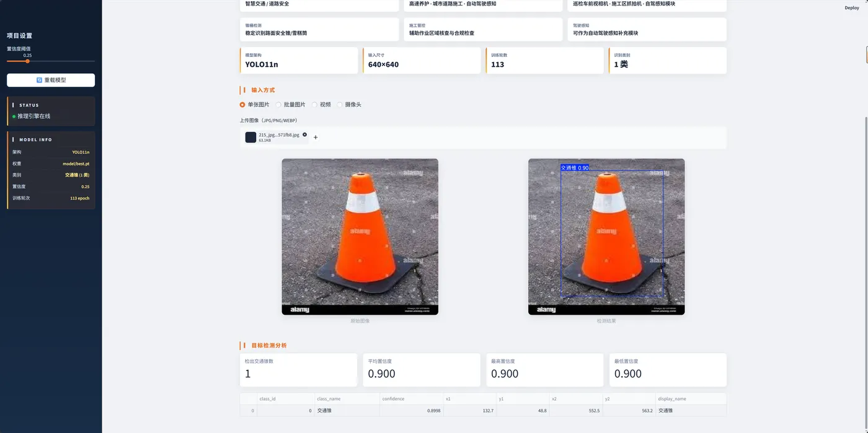Image resolution: width=868 pixels, height=433 pixels.
Task: Add another image with the plus icon
Action: point(316,138)
